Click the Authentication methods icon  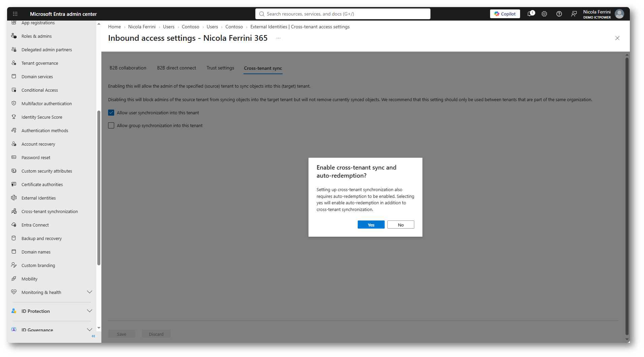pos(14,130)
